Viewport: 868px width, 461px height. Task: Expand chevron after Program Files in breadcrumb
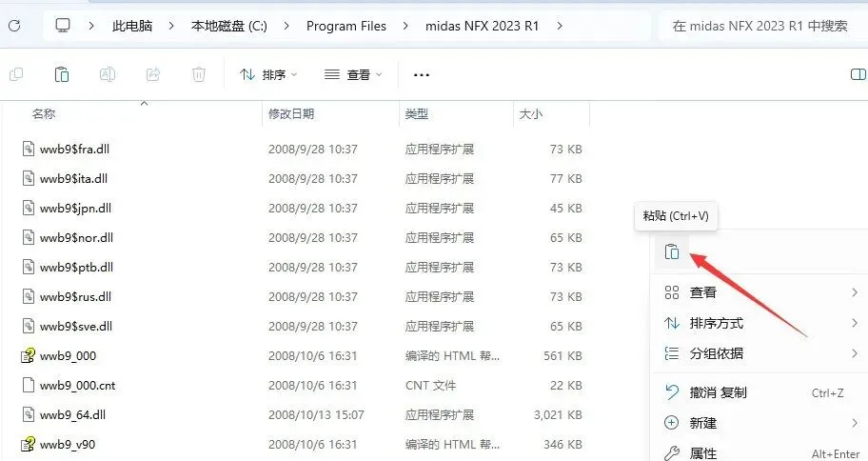[x=405, y=26]
